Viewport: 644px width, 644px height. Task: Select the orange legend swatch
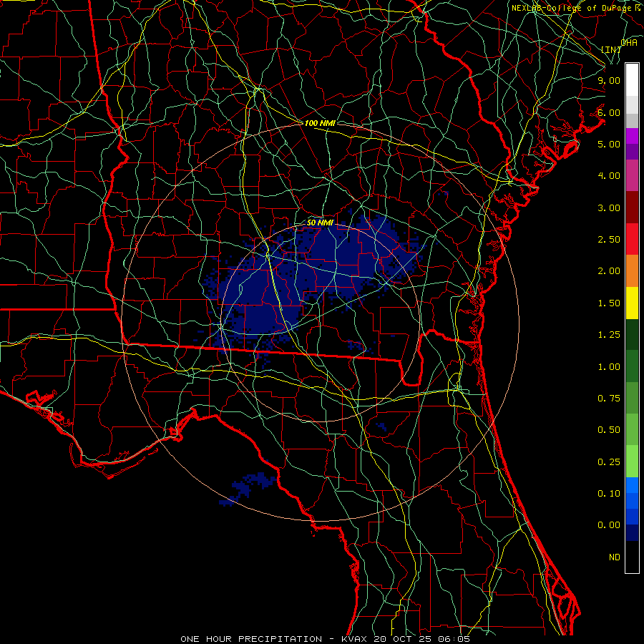pos(632,270)
